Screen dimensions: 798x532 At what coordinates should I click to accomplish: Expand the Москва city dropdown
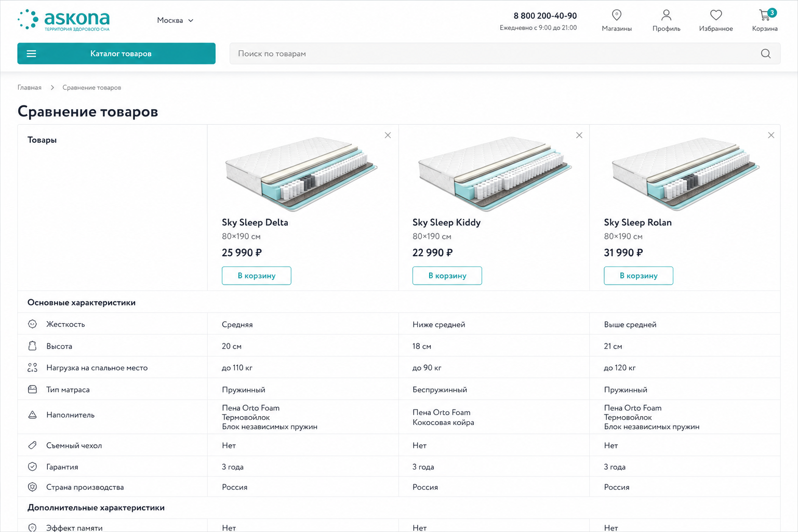click(175, 20)
